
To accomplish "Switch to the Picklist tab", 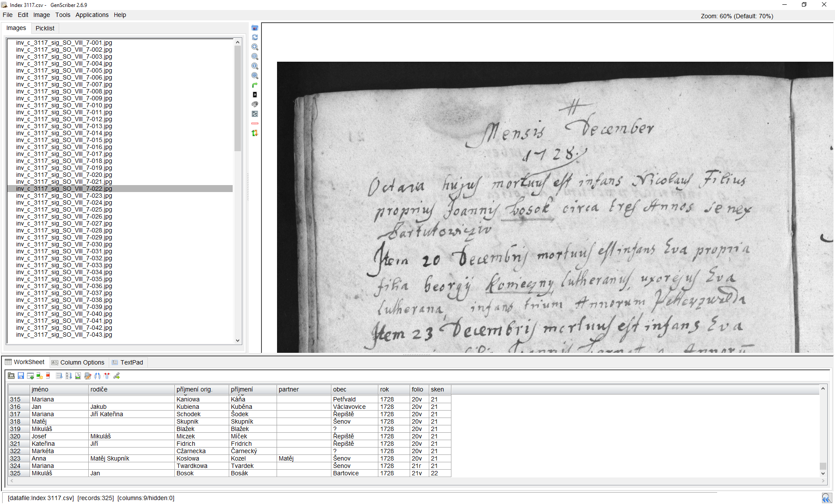I will click(x=45, y=28).
